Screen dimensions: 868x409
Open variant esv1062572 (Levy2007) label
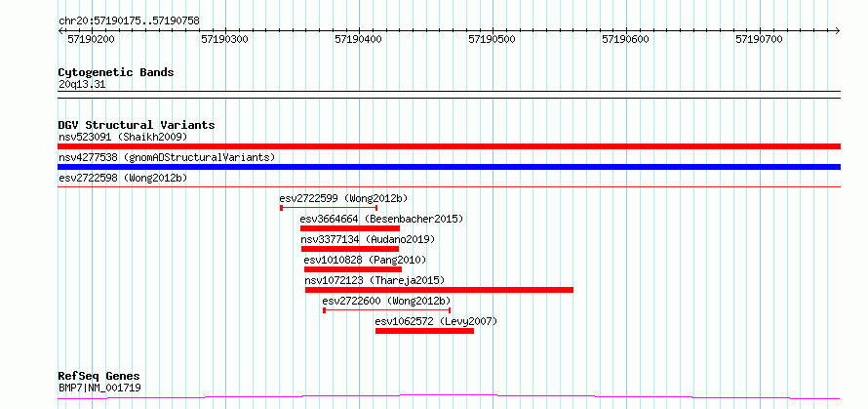coord(436,321)
